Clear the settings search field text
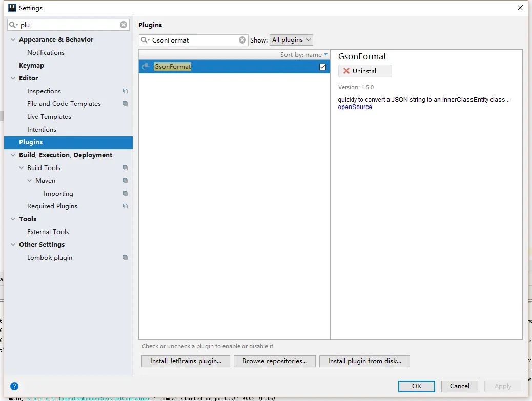 click(124, 25)
